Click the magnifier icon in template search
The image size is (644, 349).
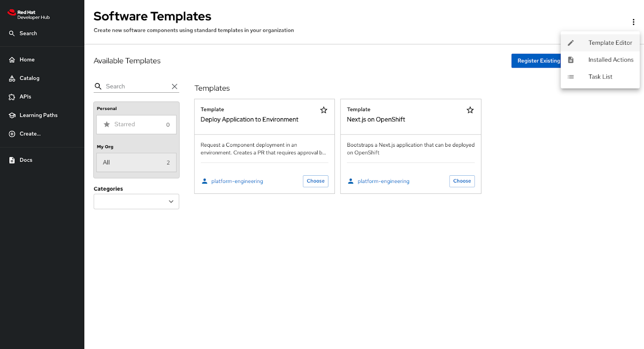(98, 86)
